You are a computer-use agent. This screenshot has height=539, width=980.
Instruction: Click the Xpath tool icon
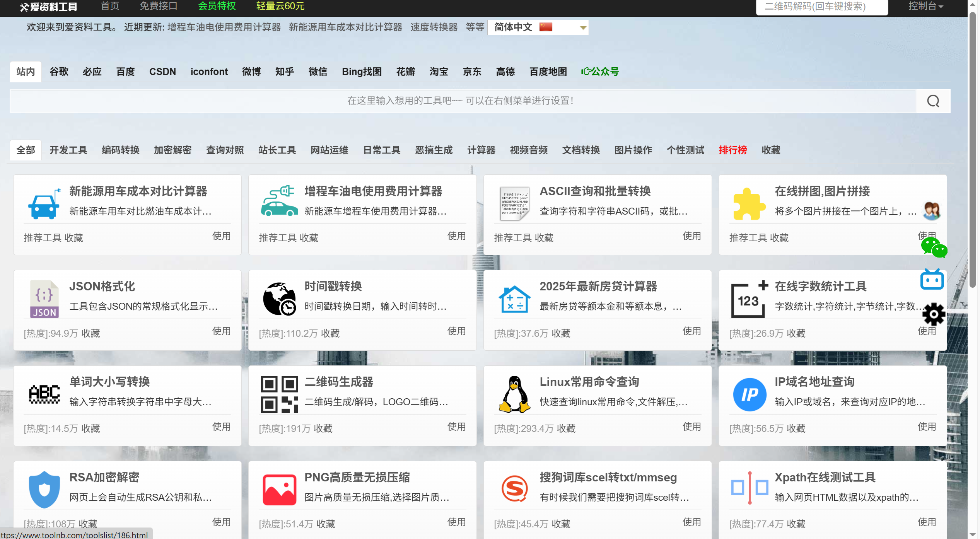coord(749,488)
